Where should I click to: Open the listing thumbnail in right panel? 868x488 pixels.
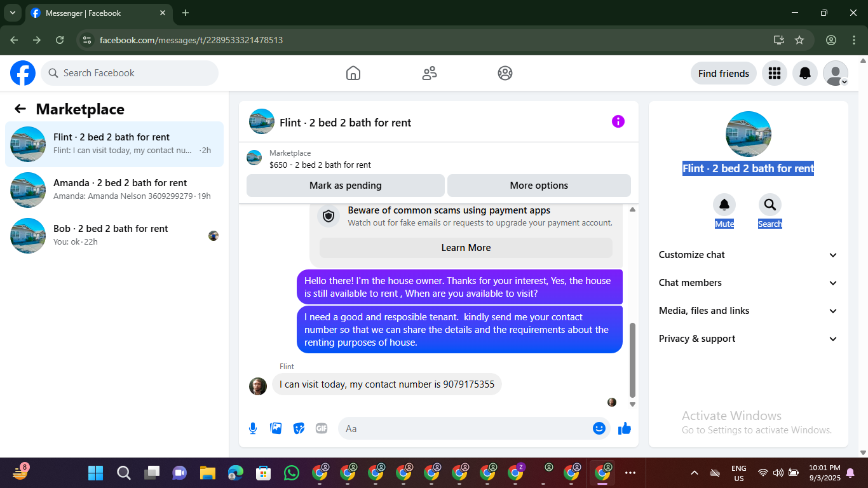[x=749, y=134]
